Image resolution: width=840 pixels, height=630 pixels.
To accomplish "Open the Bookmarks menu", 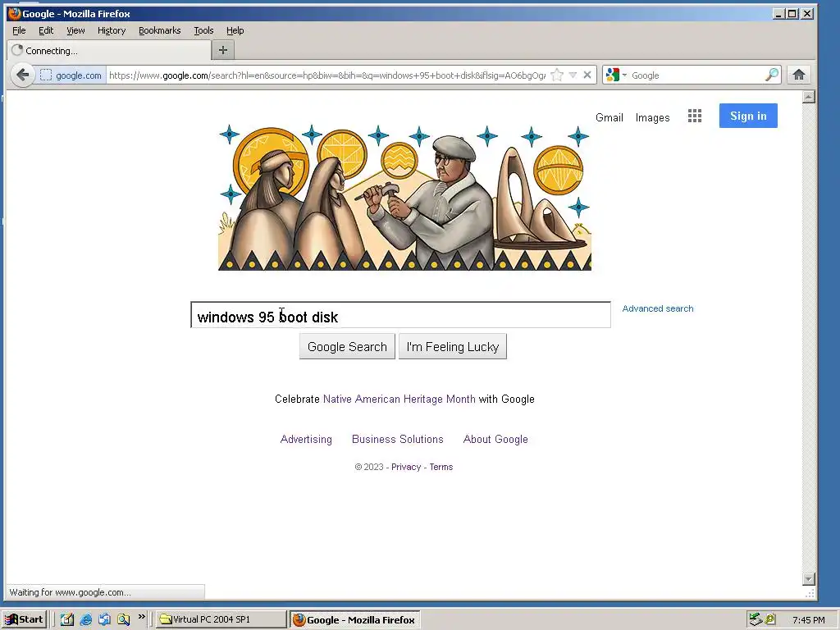I will [x=160, y=30].
